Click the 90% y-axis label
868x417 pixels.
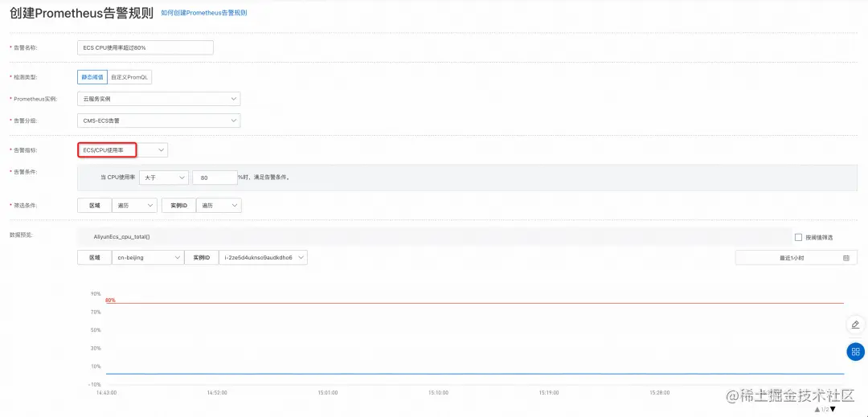pyautogui.click(x=95, y=294)
